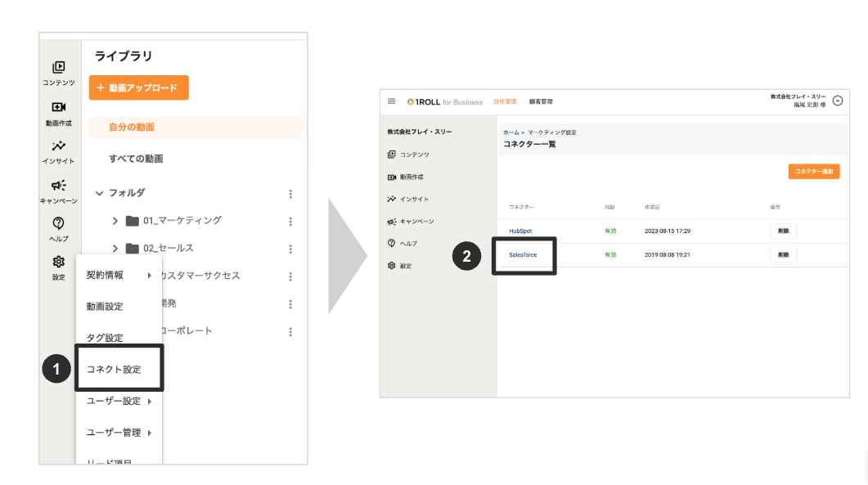
Task: Open the Salesforce connector link
Action: (525, 255)
